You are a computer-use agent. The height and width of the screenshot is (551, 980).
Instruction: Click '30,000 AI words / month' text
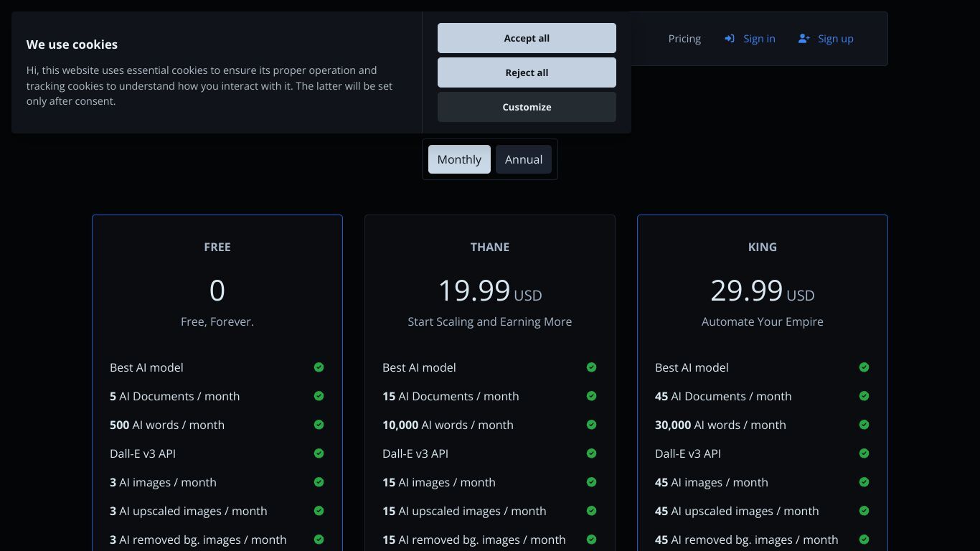click(720, 425)
